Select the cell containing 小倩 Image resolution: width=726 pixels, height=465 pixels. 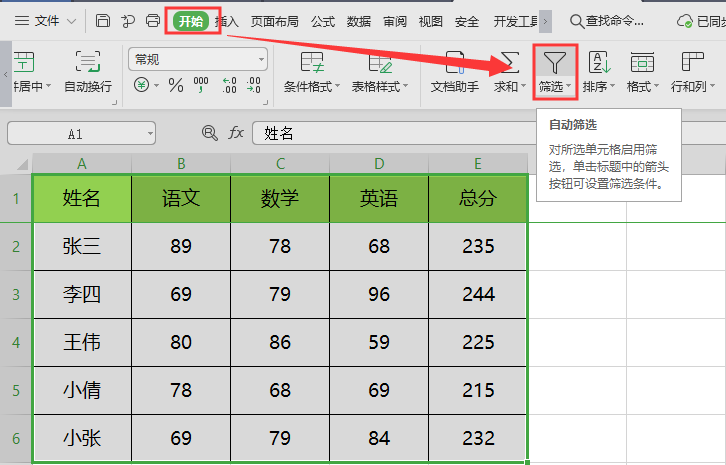pos(82,390)
